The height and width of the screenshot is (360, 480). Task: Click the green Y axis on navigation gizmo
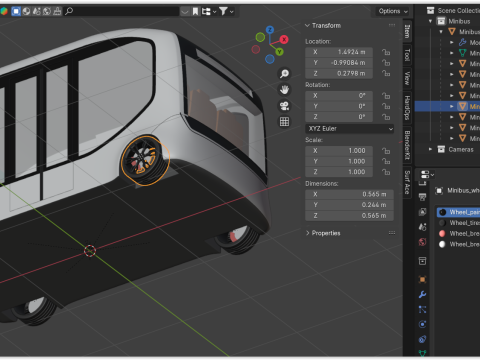coord(279,52)
